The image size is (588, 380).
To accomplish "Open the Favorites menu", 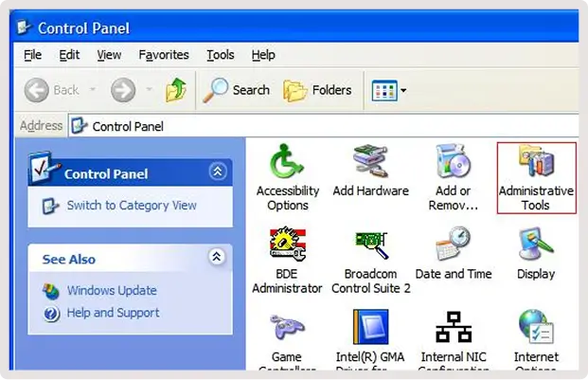I will 164,55.
